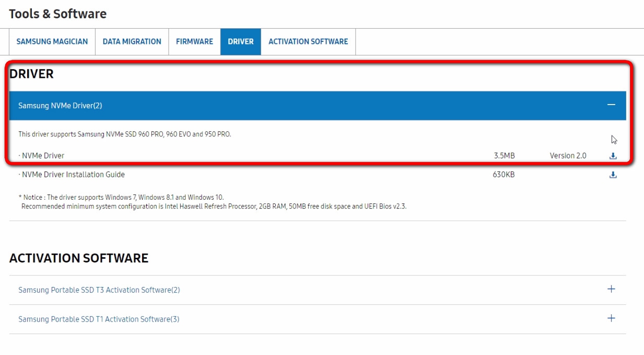This screenshot has height=355, width=644.
Task: Select the Firmware tab
Action: coord(194,42)
